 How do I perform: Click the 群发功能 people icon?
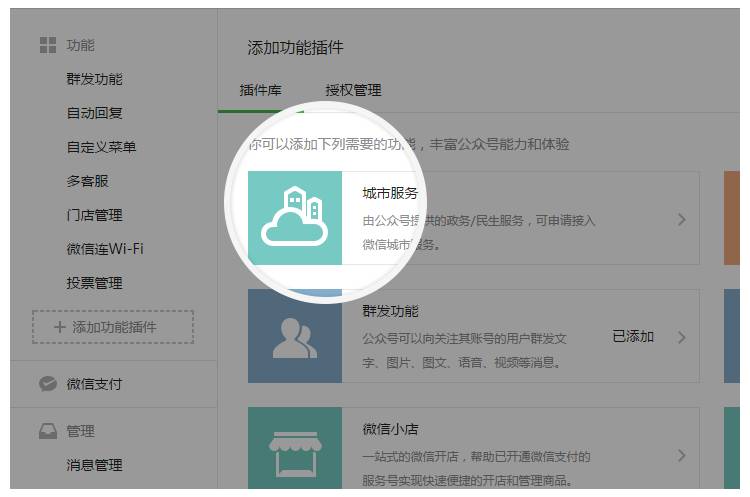294,336
